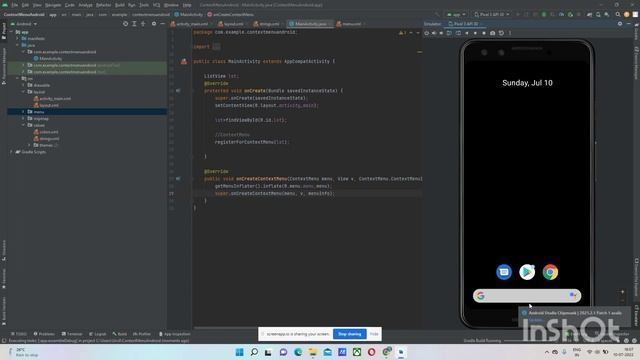
Task: Click the warnings indicator above the editor
Action: 402,33
